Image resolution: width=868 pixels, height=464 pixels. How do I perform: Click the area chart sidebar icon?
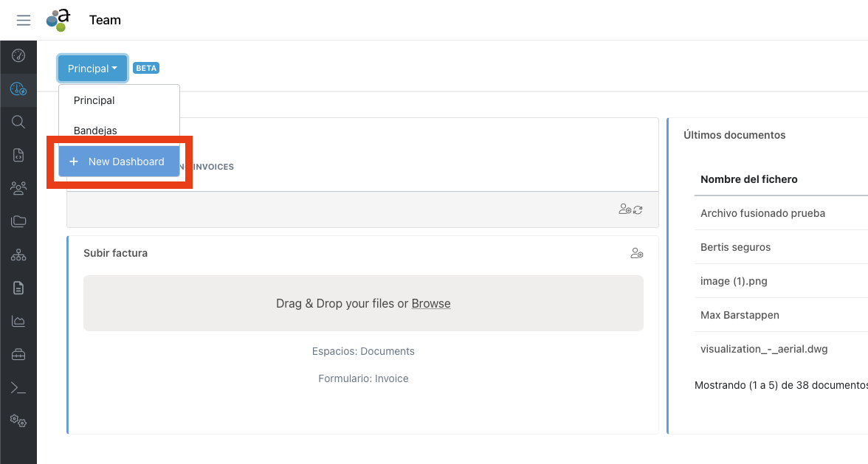(18, 321)
